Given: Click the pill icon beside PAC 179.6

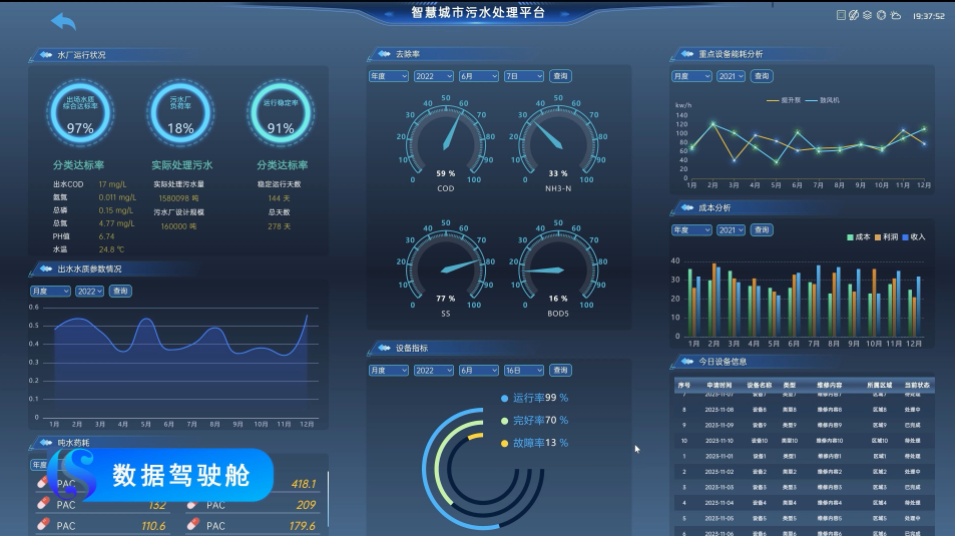Looking at the screenshot, I should click(x=192, y=524).
